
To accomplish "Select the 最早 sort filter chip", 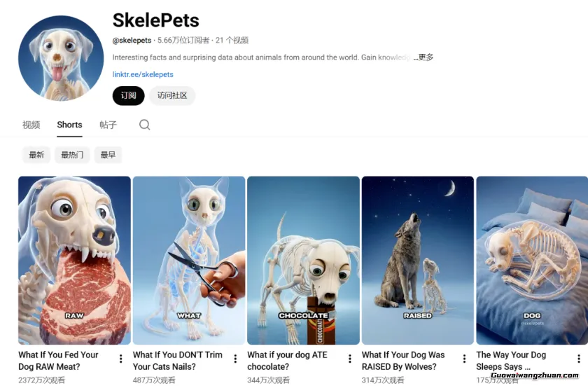I will coord(108,155).
